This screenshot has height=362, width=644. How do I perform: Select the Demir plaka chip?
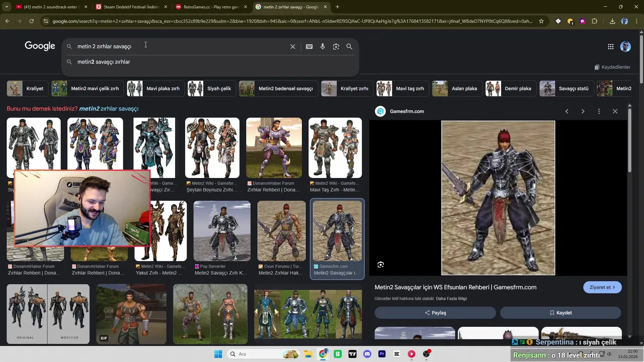click(x=510, y=88)
